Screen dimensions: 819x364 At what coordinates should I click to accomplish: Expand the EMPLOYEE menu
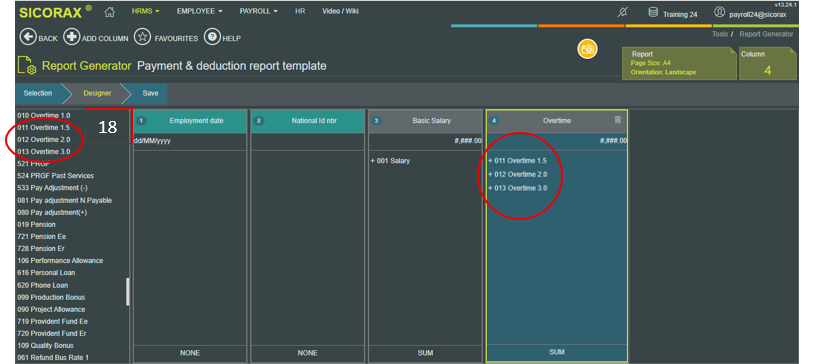coord(200,11)
